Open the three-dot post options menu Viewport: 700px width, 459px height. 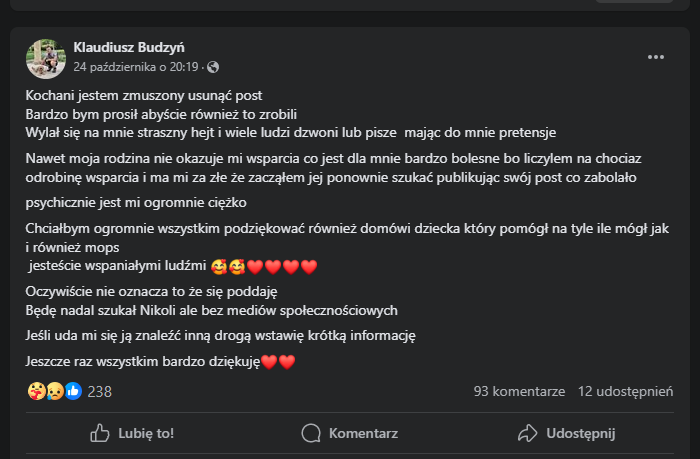point(655,57)
